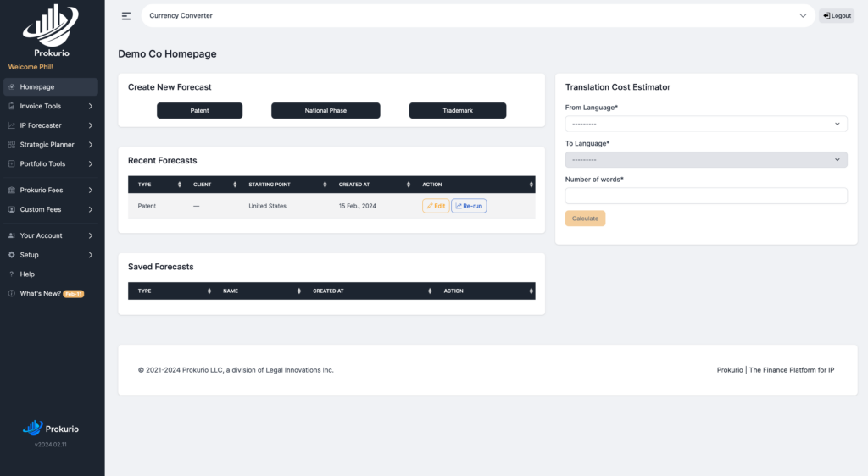
Task: Open Help in the sidebar
Action: 50,274
